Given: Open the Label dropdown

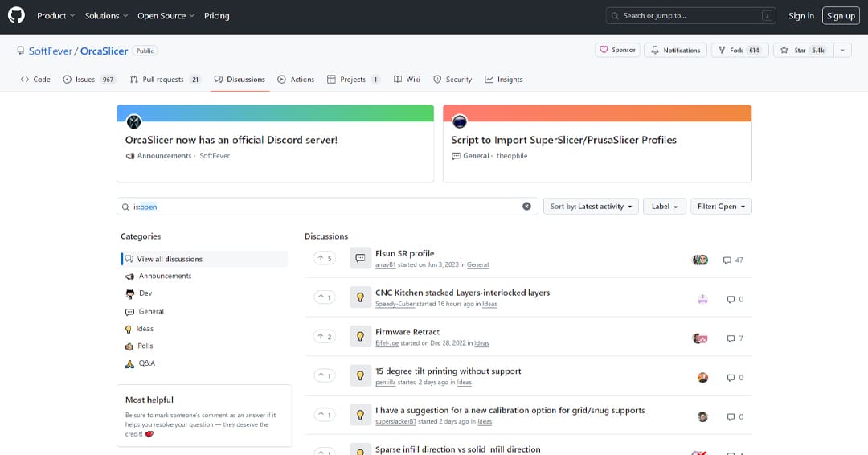Looking at the screenshot, I should coord(665,207).
